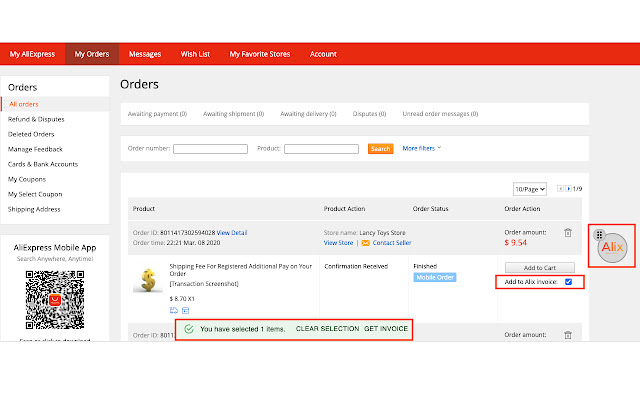This screenshot has width=640, height=400.
Task: Click the order amount $ 9.54
Action: 516,243
